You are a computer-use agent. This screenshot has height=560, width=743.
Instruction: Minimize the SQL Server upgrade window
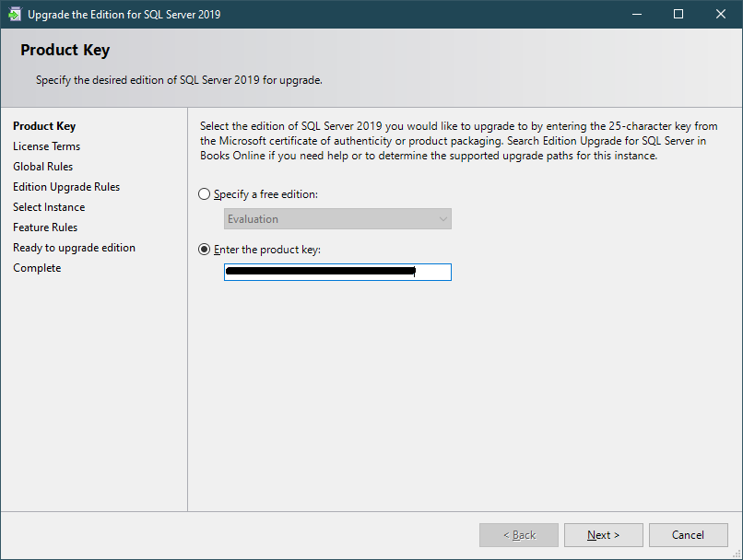636,15
